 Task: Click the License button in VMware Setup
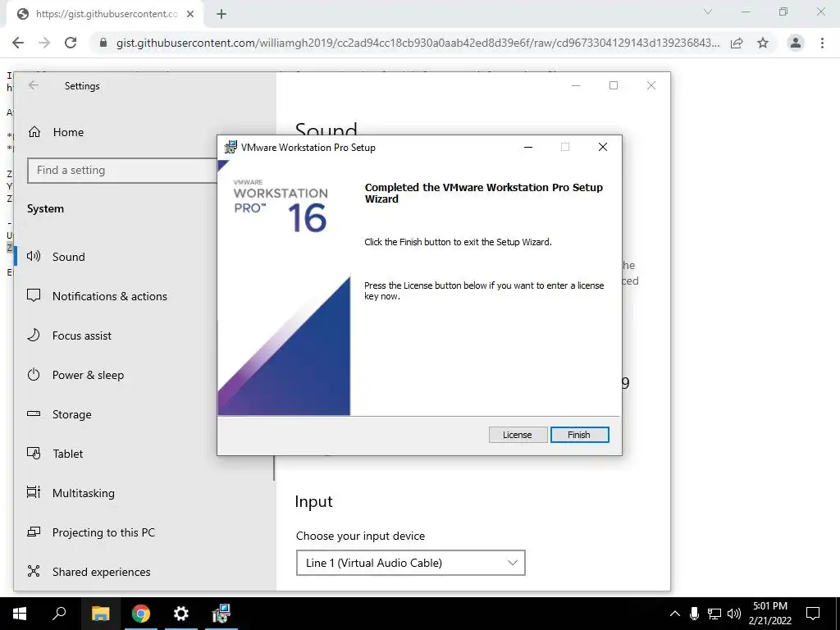coord(518,435)
